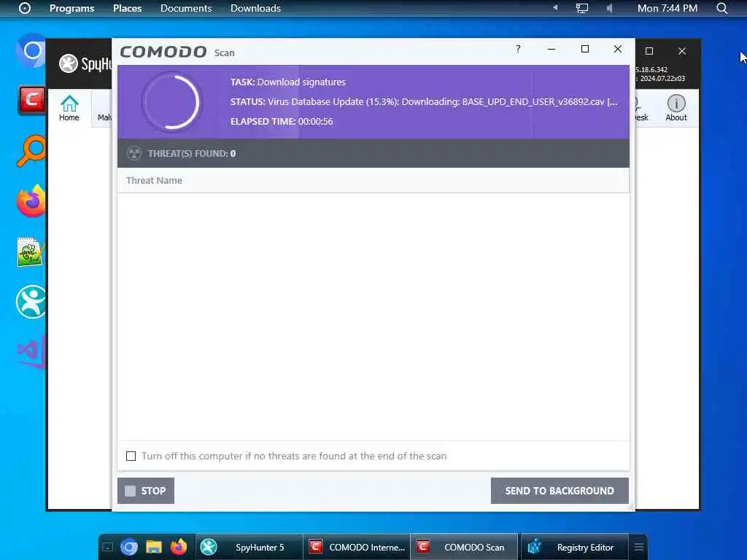
Task: Launch Chromium from desktop dock
Action: point(31,50)
